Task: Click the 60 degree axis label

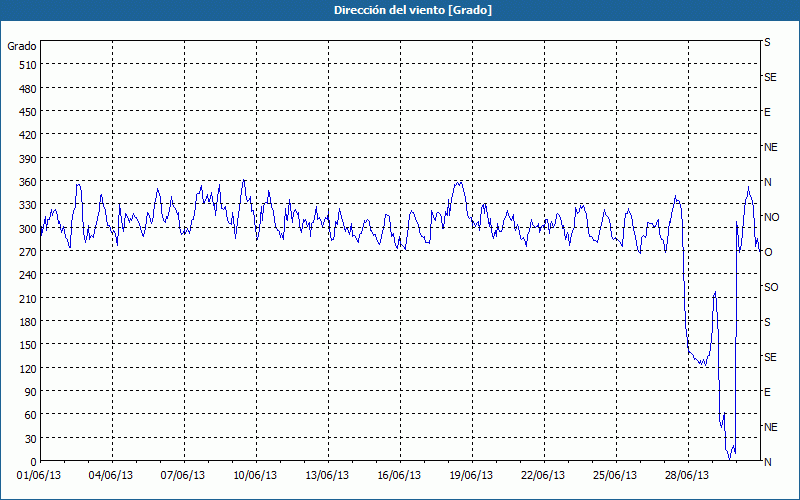Action: tap(31, 415)
